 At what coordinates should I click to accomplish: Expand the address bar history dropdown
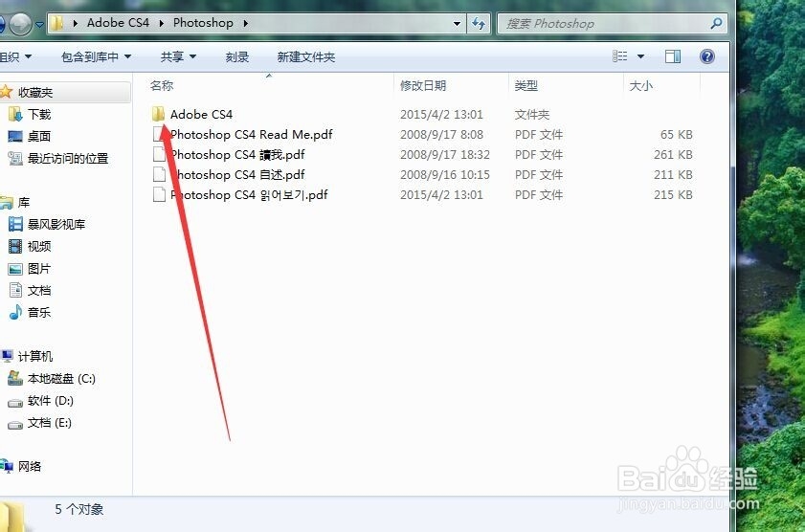(x=457, y=24)
